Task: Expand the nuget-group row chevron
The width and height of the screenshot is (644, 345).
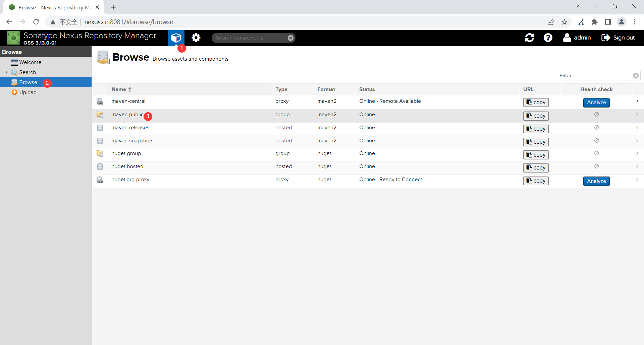Action: coord(637,153)
